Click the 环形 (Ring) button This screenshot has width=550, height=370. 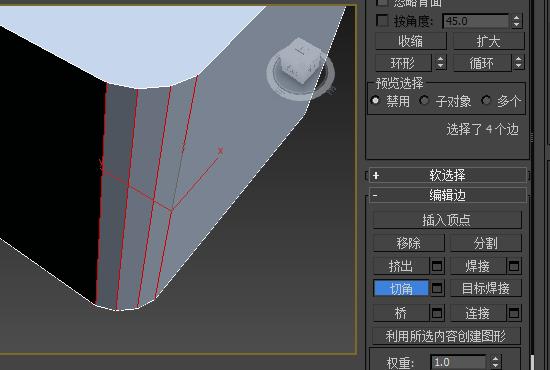(x=403, y=63)
